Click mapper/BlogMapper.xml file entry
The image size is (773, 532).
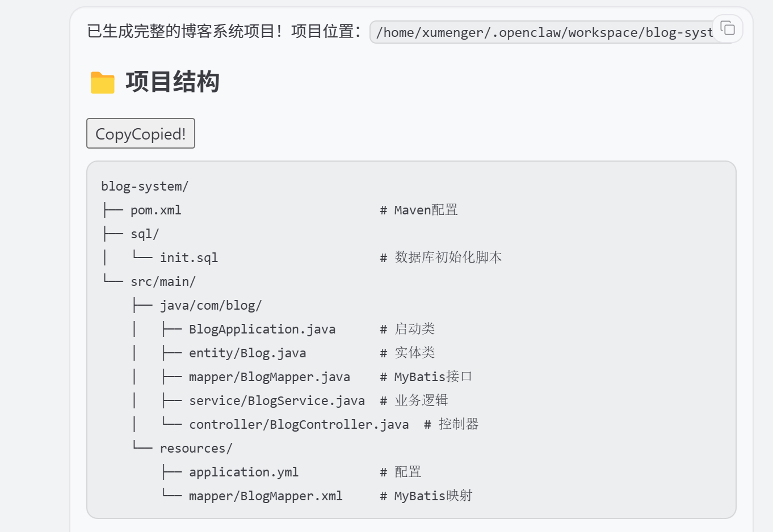(266, 496)
